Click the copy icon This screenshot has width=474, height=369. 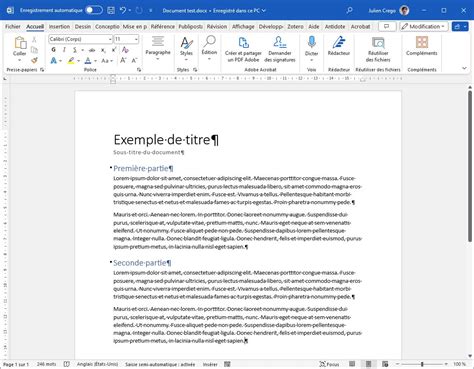(34, 50)
